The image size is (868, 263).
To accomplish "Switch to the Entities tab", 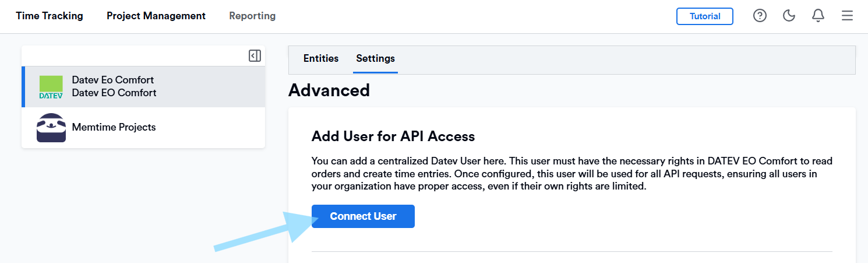I will (321, 58).
